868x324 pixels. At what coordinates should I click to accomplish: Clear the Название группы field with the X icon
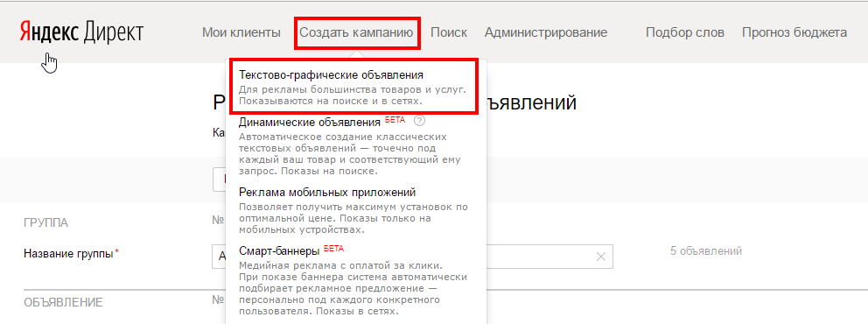(601, 257)
